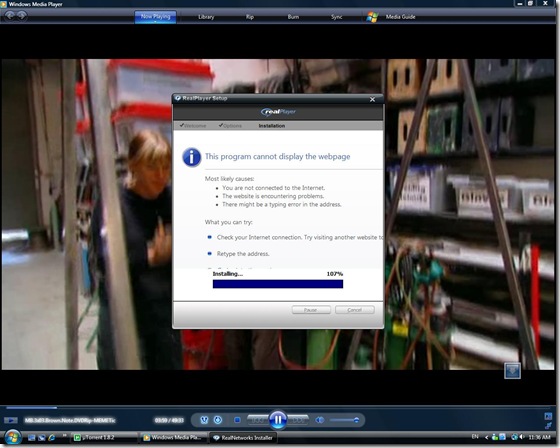The width and height of the screenshot is (560, 448).
Task: Expand the Now Playing tab dropdown arrow
Action: 155,22
